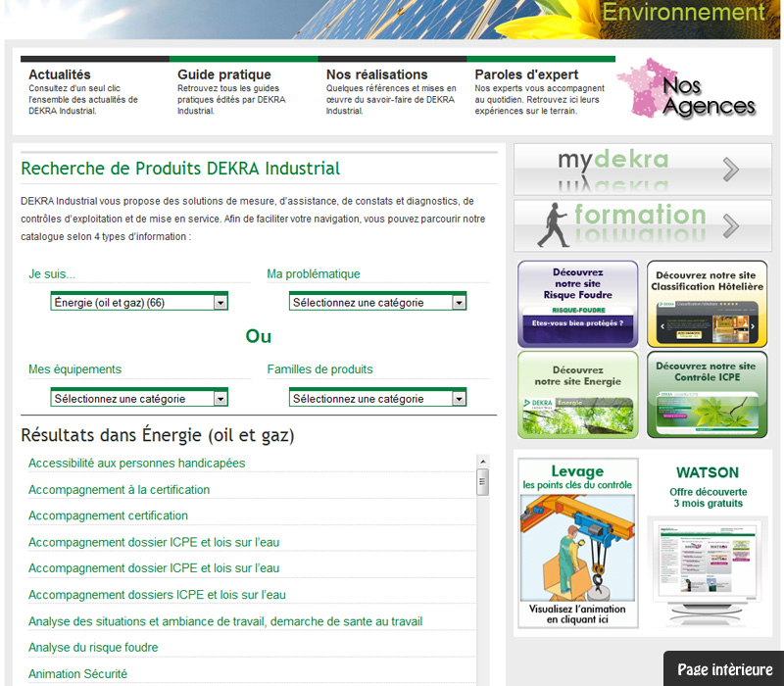
Task: Open the Risque Foudre site tile
Action: tap(578, 304)
